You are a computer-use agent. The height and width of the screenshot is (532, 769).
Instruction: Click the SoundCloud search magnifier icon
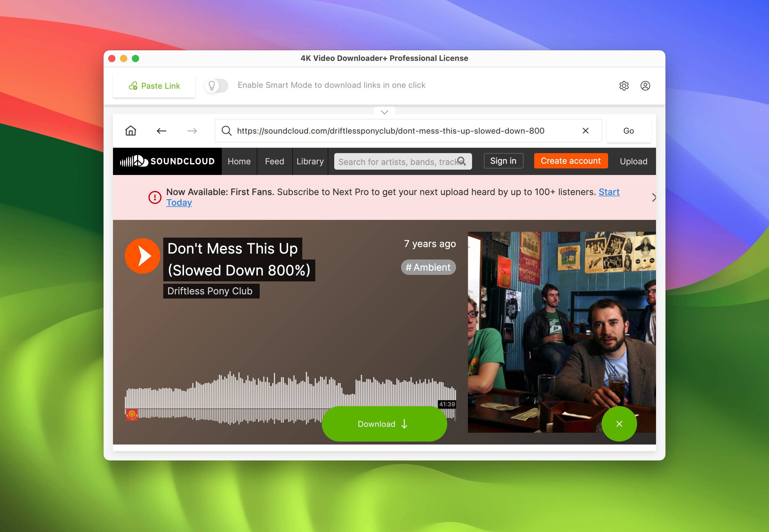pos(461,161)
